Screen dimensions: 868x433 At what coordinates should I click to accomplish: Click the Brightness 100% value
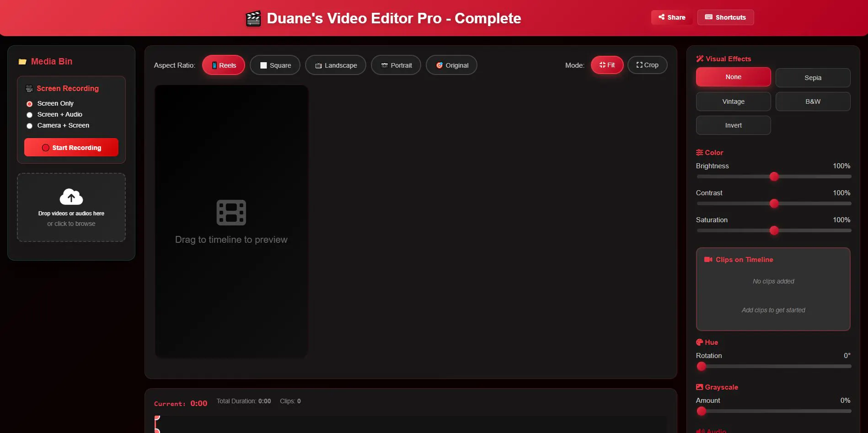[841, 166]
